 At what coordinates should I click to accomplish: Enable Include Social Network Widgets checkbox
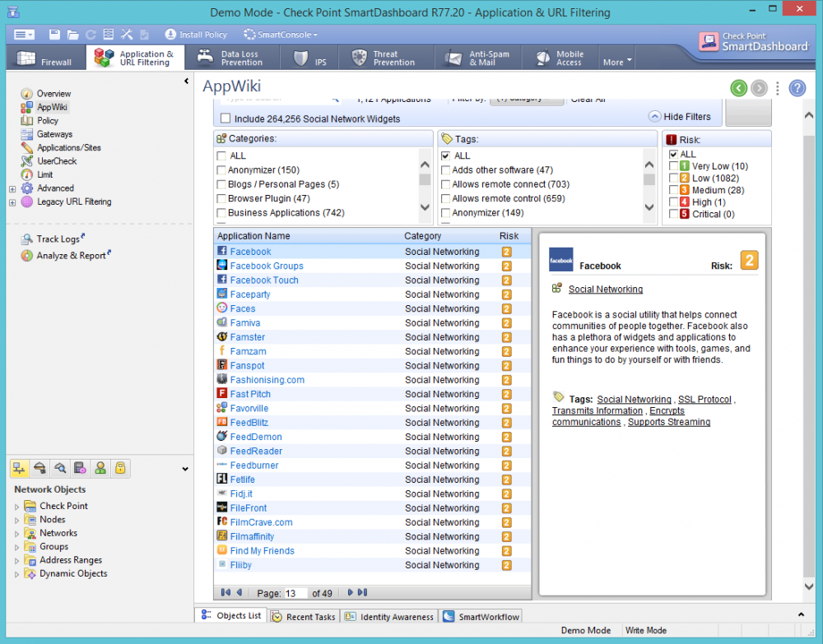226,118
